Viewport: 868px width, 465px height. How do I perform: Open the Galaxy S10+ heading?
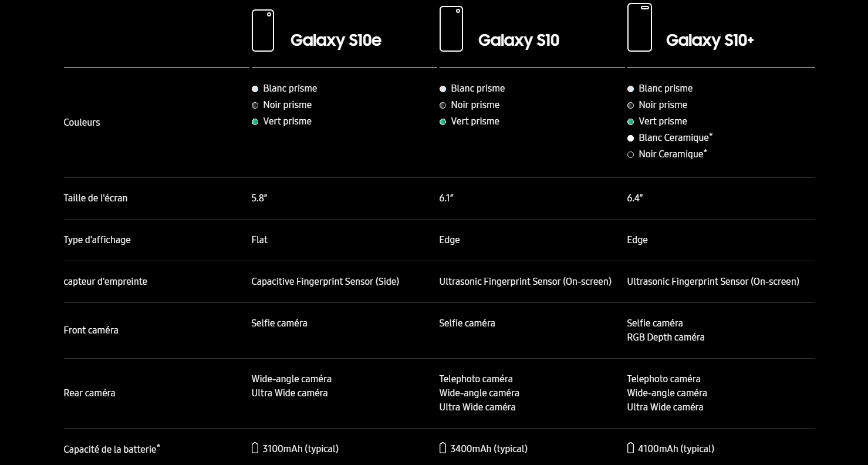click(710, 40)
